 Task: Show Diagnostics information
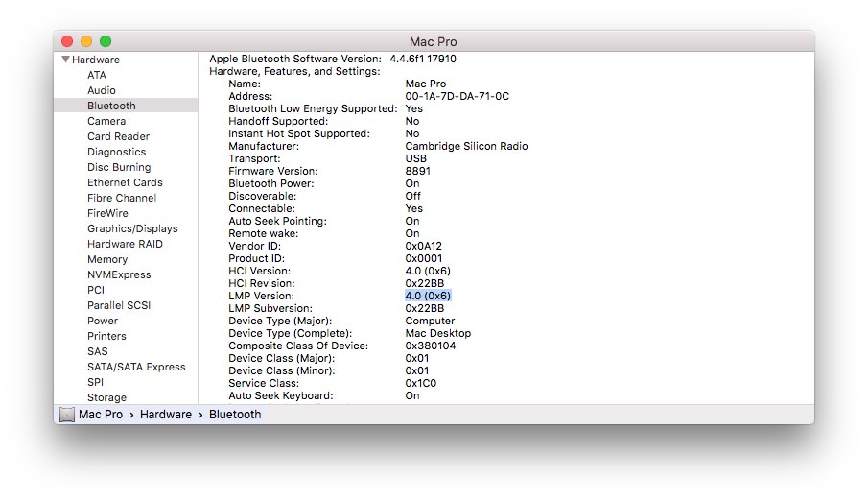117,152
